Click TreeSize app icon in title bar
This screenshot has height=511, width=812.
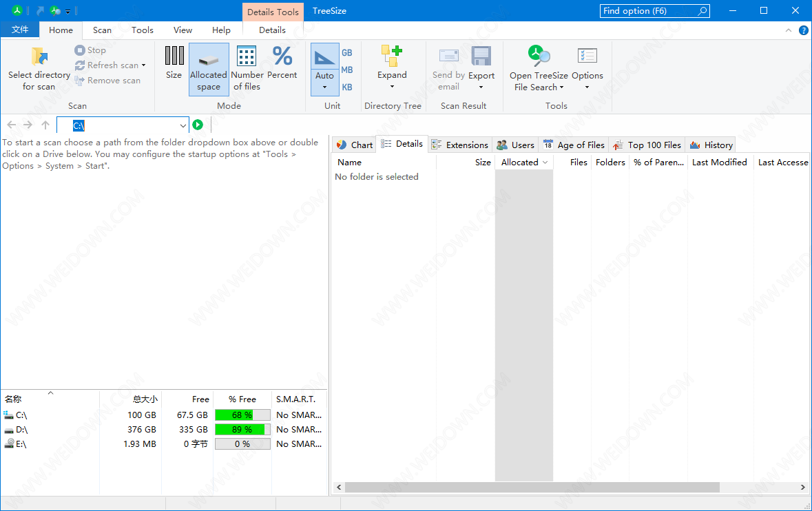pyautogui.click(x=17, y=10)
